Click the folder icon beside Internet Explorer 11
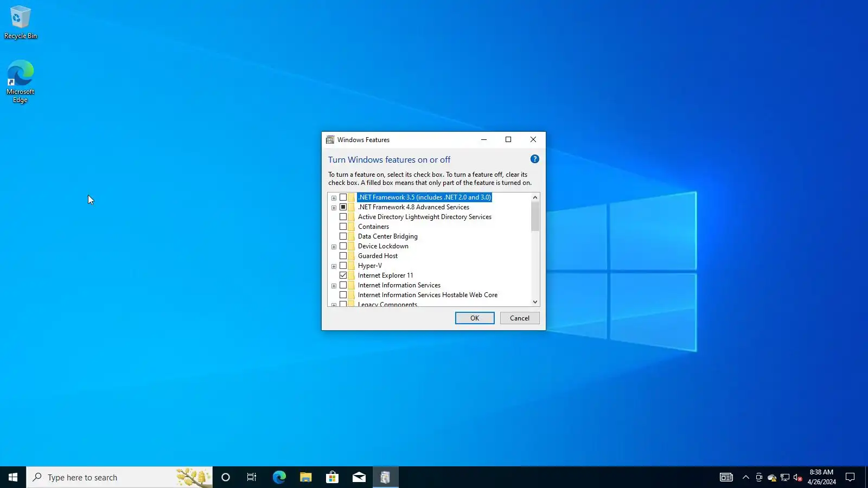Viewport: 868px width, 488px height. pos(351,275)
